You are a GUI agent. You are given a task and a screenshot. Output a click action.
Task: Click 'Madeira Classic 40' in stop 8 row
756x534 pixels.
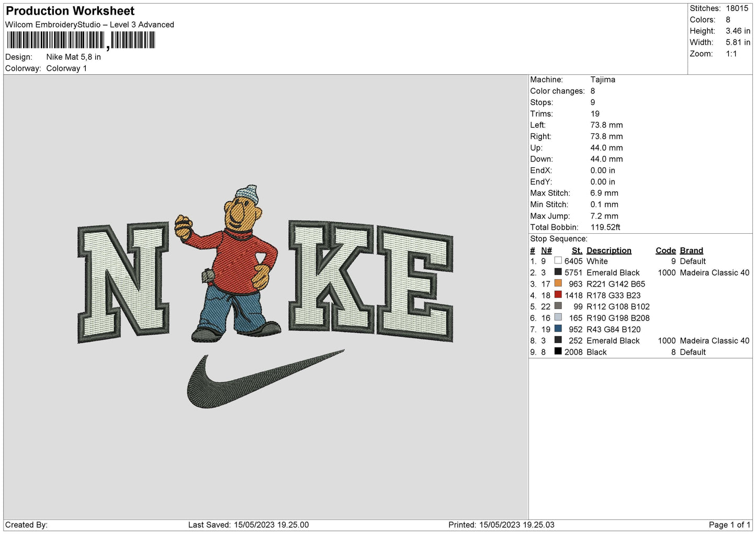click(715, 340)
